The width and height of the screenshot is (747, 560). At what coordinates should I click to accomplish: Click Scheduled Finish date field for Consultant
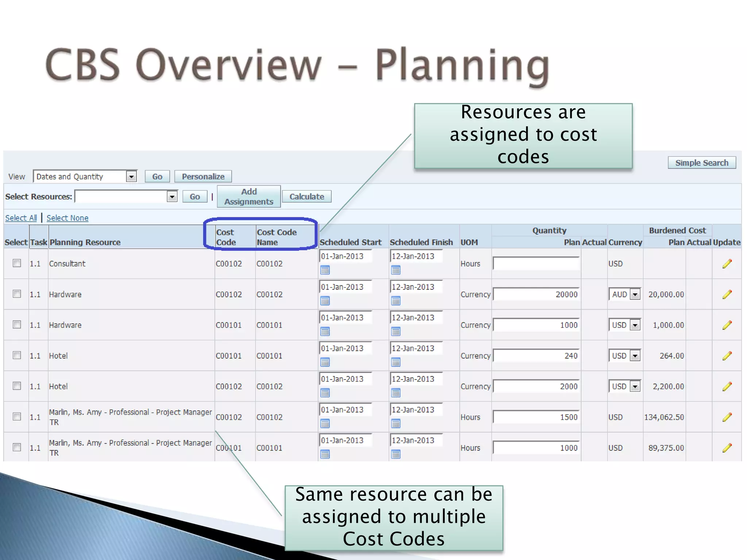[416, 256]
